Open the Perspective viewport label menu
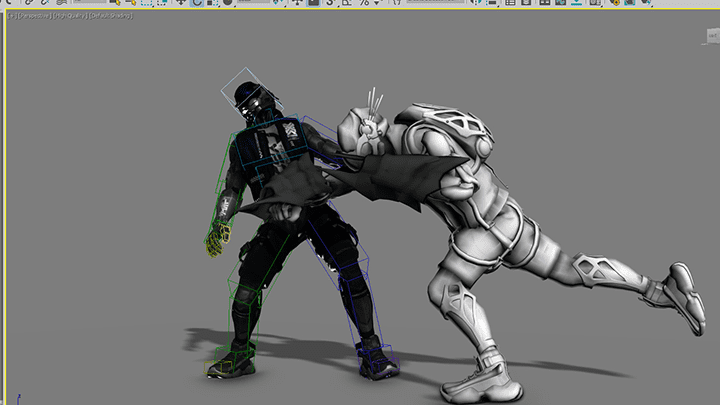 [34, 16]
